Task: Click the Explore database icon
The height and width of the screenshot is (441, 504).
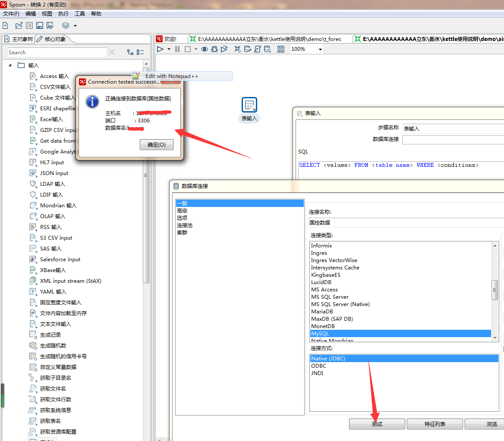Action: 268,49
